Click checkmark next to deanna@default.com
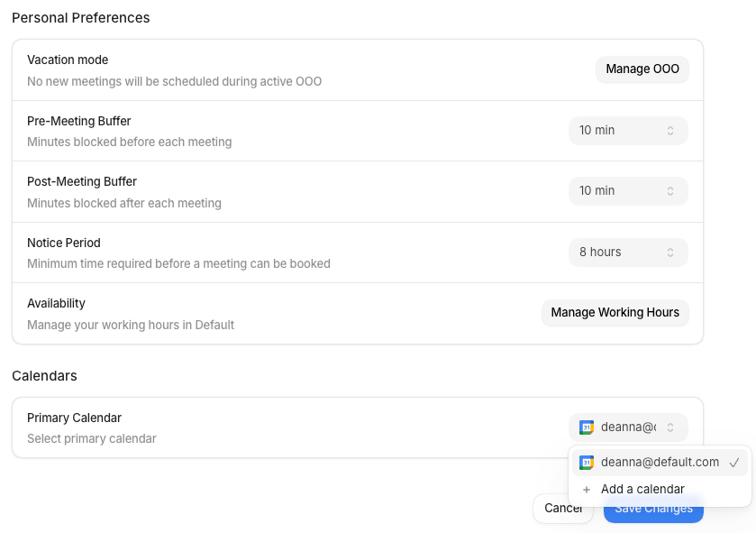The width and height of the screenshot is (756, 533). tap(734, 463)
